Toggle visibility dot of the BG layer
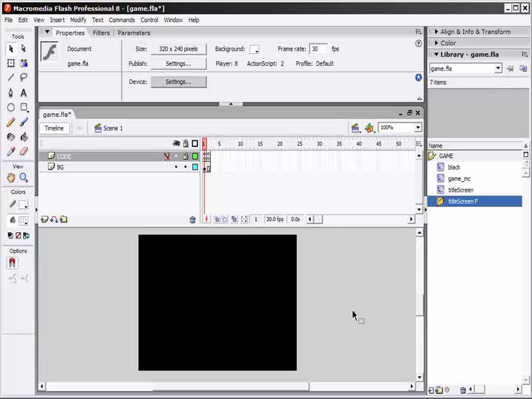The image size is (532, 399). pos(176,167)
